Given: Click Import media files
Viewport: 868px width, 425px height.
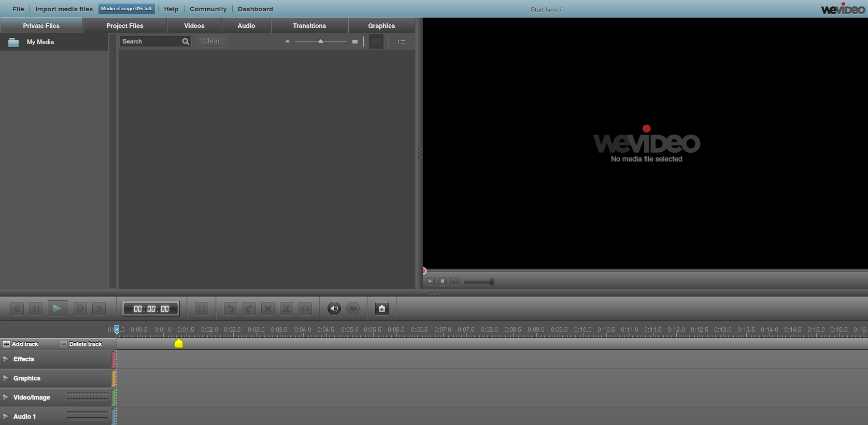Looking at the screenshot, I should tap(64, 9).
